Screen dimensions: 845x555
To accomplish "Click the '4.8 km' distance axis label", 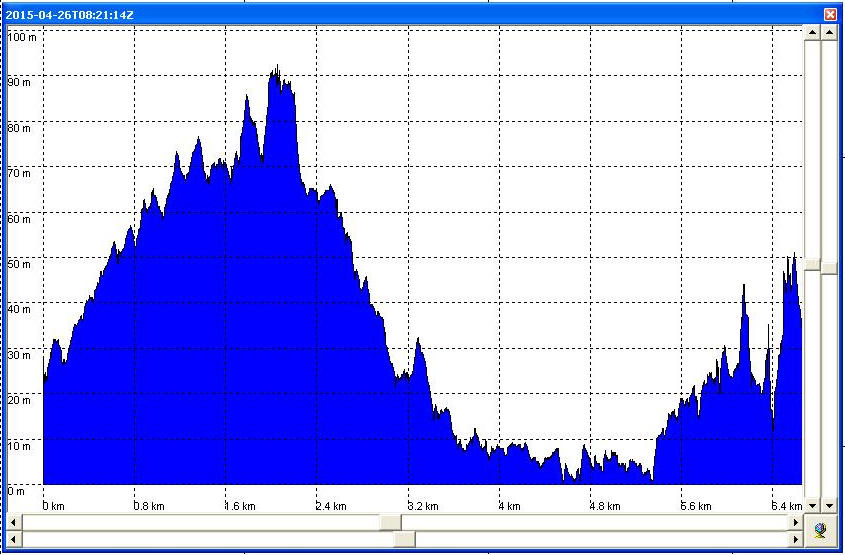I will (x=605, y=507).
